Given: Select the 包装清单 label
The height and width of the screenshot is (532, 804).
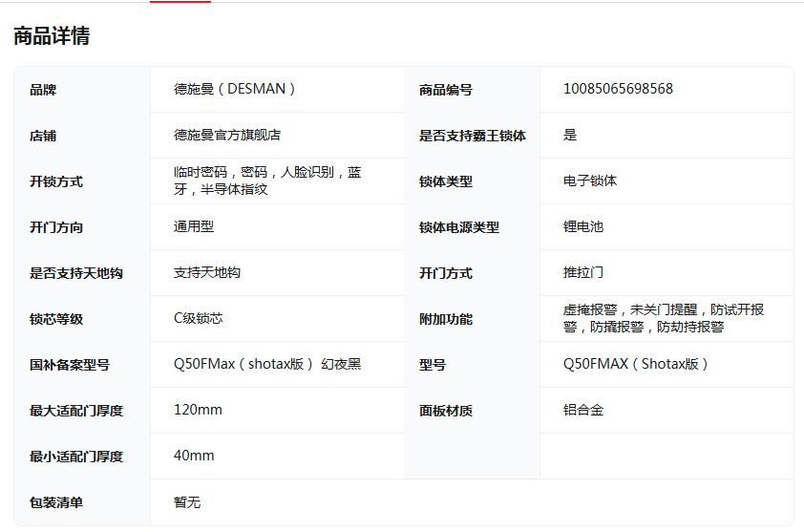Looking at the screenshot, I should point(56,502).
